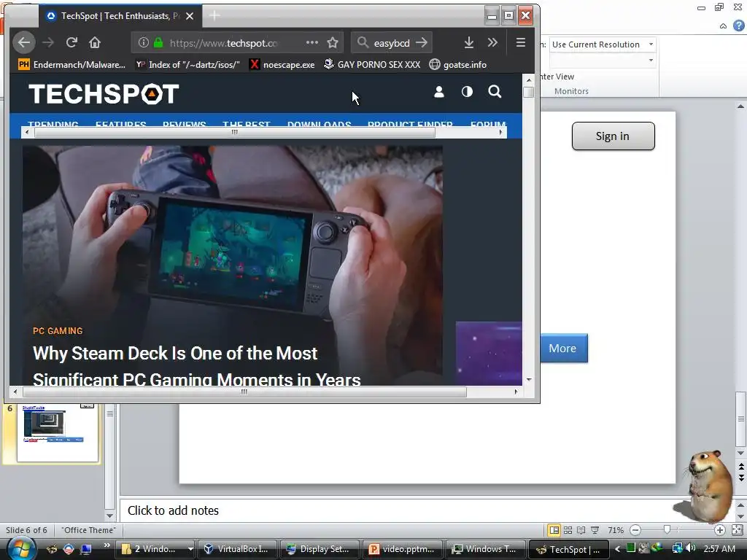The height and width of the screenshot is (560, 747).
Task: Go to previous slide double-arrow button
Action: [x=741, y=467]
